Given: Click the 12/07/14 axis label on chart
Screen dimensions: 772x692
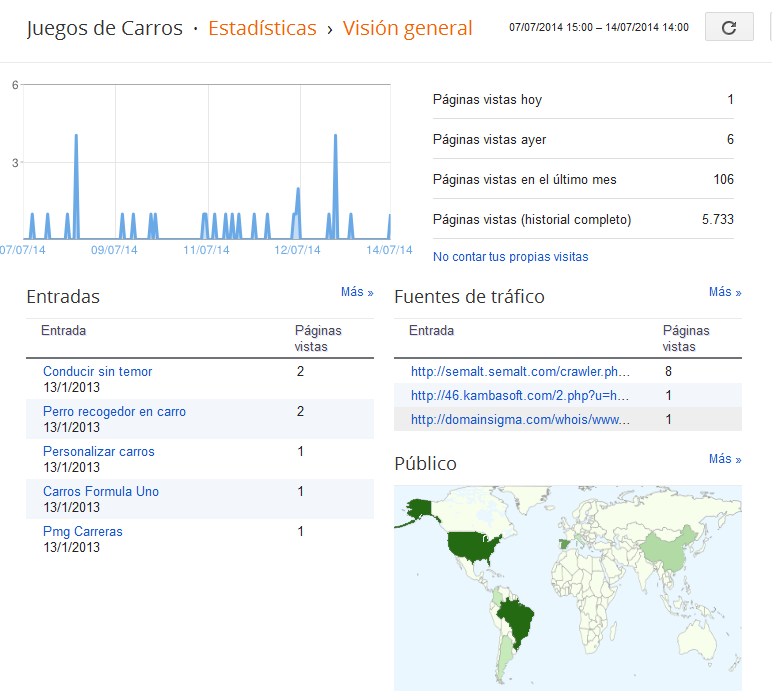Looking at the screenshot, I should point(297,250).
